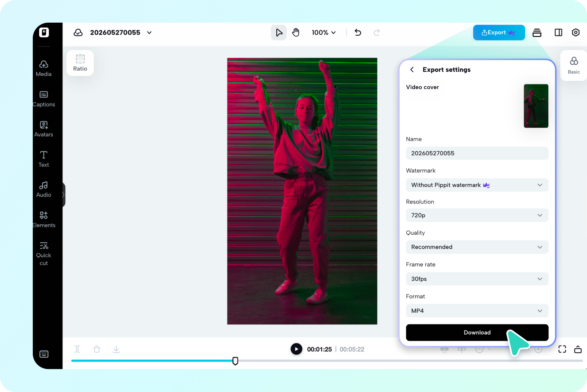The height and width of the screenshot is (392, 587).
Task: Click the Name field 202605270055
Action: pyautogui.click(x=477, y=153)
